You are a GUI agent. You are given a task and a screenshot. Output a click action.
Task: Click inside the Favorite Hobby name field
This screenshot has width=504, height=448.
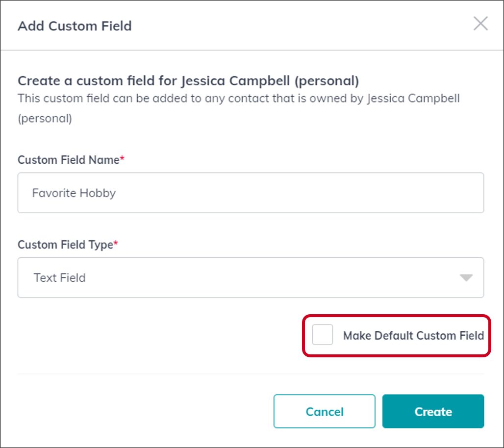(251, 192)
